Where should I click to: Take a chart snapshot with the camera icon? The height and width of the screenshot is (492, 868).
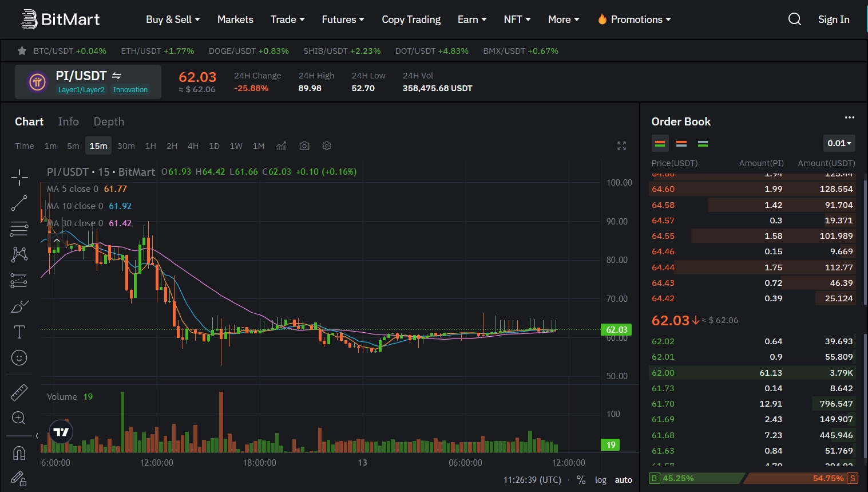(304, 145)
